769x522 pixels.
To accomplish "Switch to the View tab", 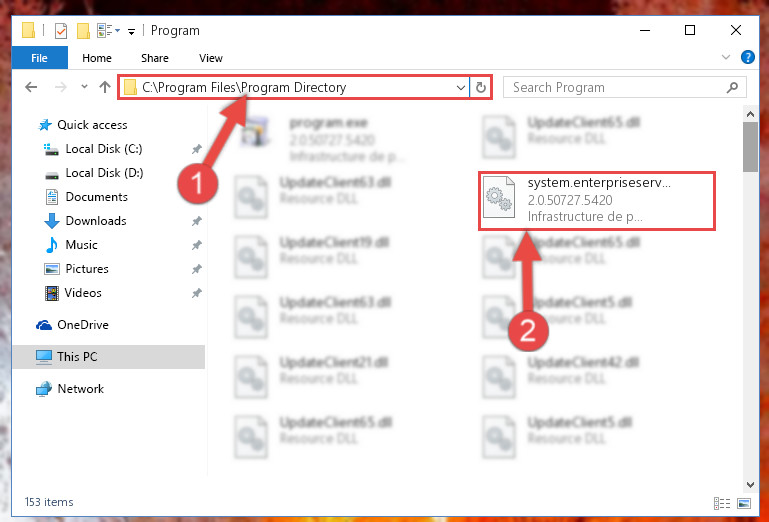I will 211,58.
